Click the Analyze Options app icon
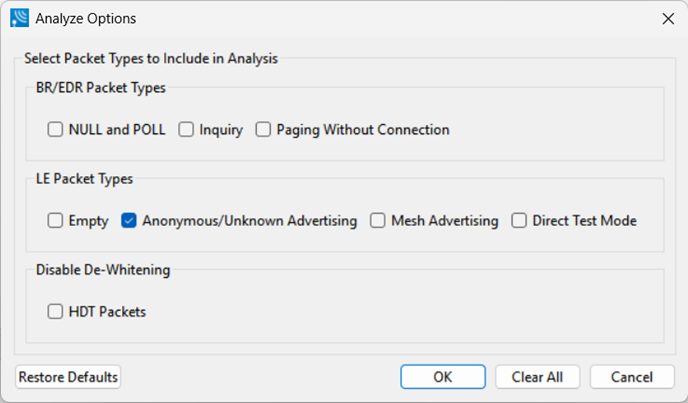The width and height of the screenshot is (688, 403). coord(19,18)
